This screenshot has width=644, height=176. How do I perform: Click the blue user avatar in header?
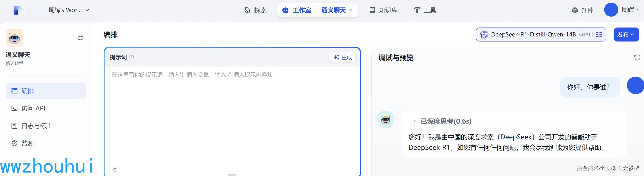(611, 10)
